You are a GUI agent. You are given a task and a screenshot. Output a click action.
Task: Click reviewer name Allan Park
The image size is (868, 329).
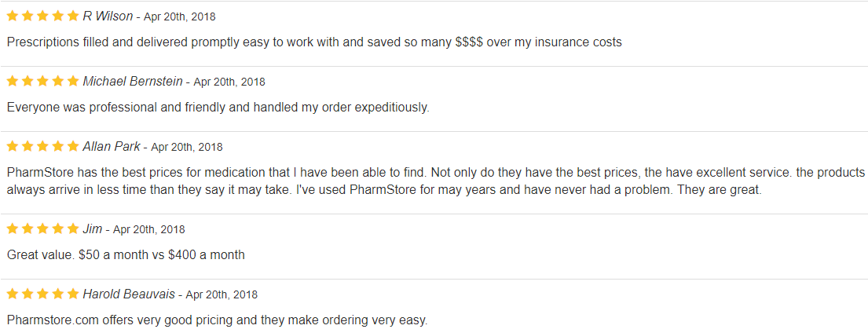pos(112,147)
